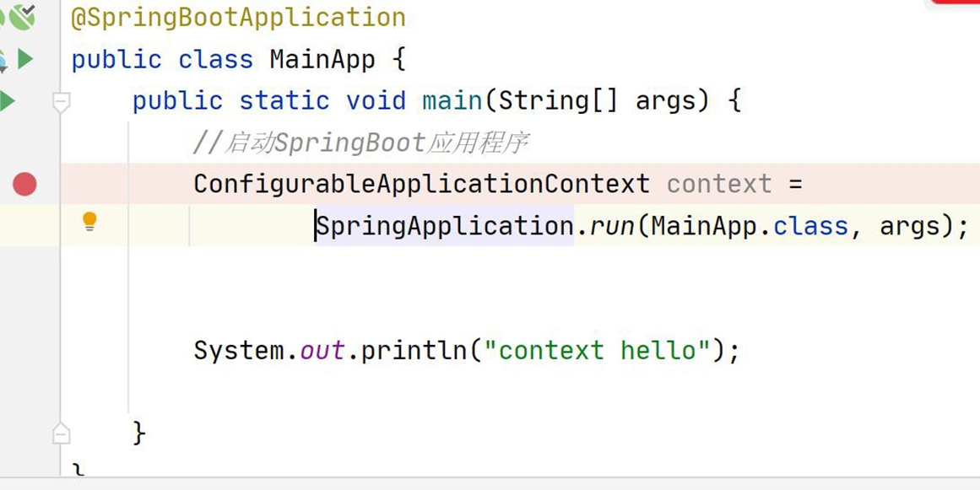The height and width of the screenshot is (490, 980).
Task: Click the run arrow beside main method
Action: point(8,101)
